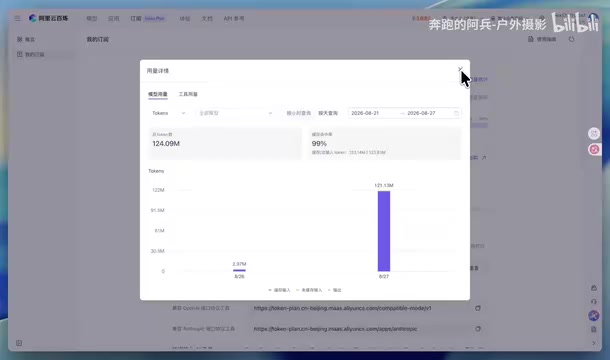Image resolution: width=610 pixels, height=360 pixels.
Task: Click the 99% cache hit rate value
Action: 319,144
